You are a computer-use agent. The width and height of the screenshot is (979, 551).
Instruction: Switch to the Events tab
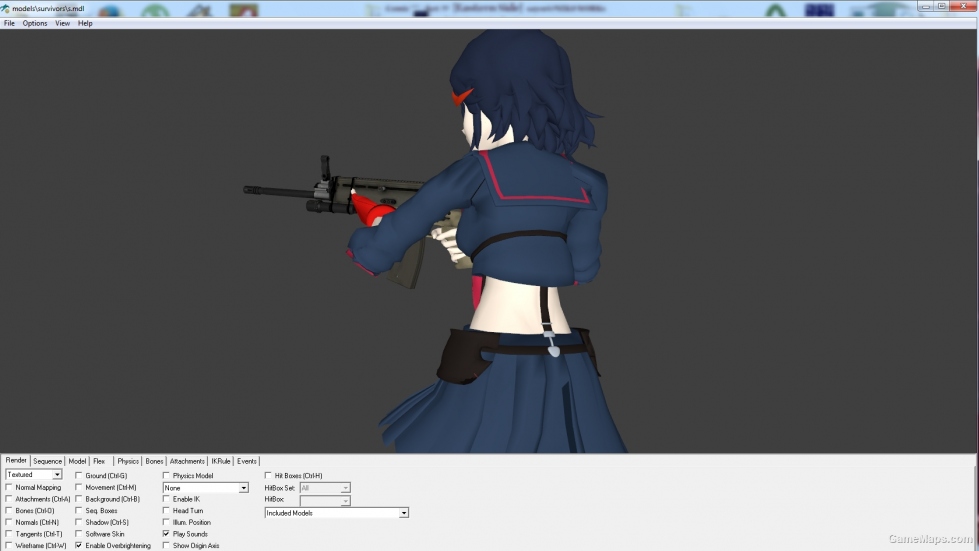(x=247, y=461)
